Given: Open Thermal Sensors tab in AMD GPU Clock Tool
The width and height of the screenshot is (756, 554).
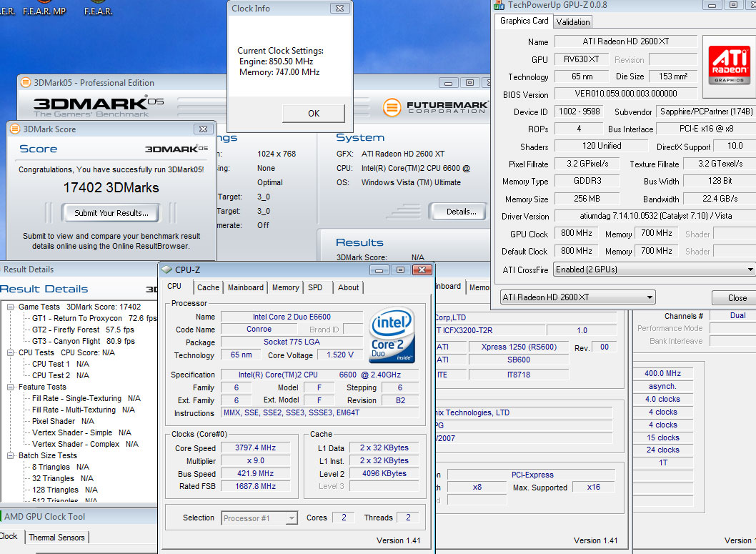Looking at the screenshot, I should coord(56,537).
